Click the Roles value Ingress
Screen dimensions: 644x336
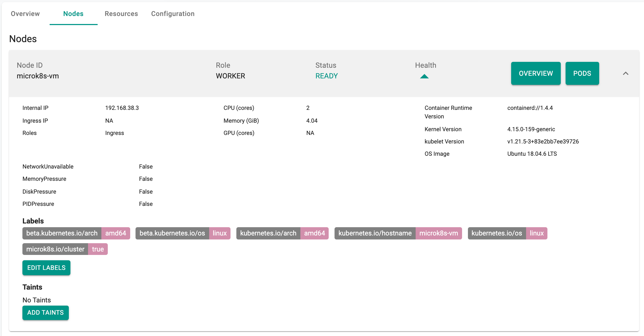(114, 133)
